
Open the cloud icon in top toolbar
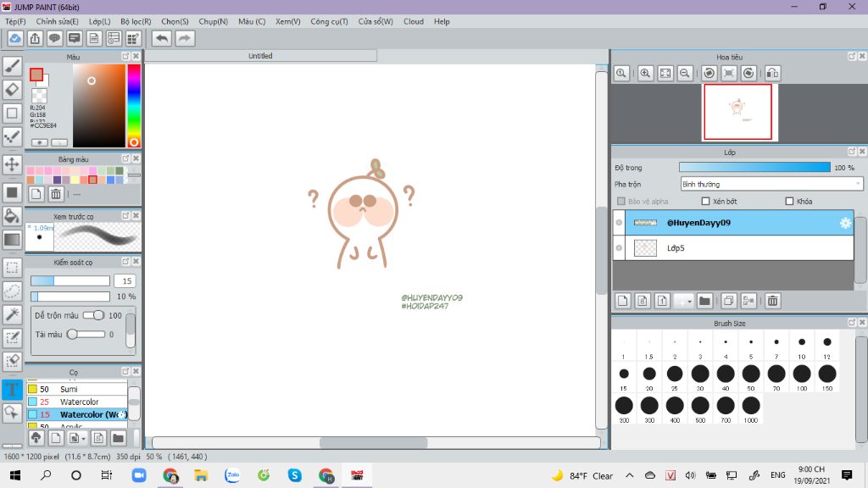(x=15, y=38)
